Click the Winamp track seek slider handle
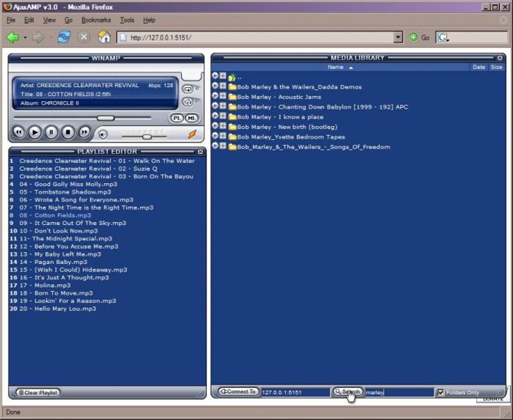This screenshot has height=420, width=513. [x=106, y=118]
